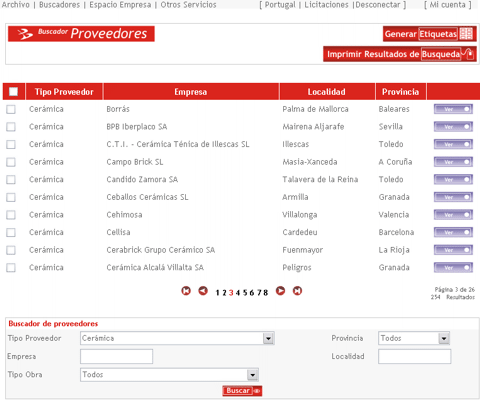
Task: Click Imprimir Resultados de Busqueda button
Action: click(400, 54)
